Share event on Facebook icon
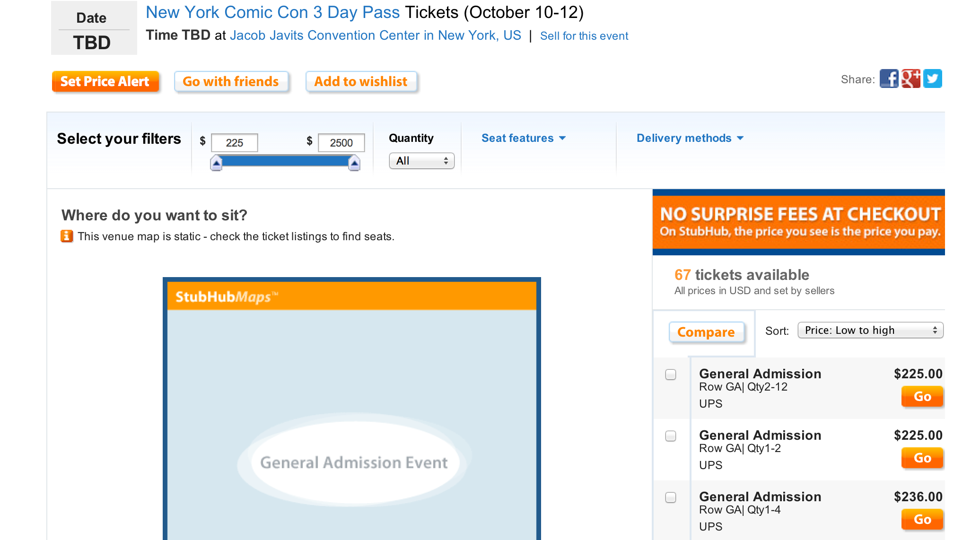The height and width of the screenshot is (540, 980). click(889, 79)
